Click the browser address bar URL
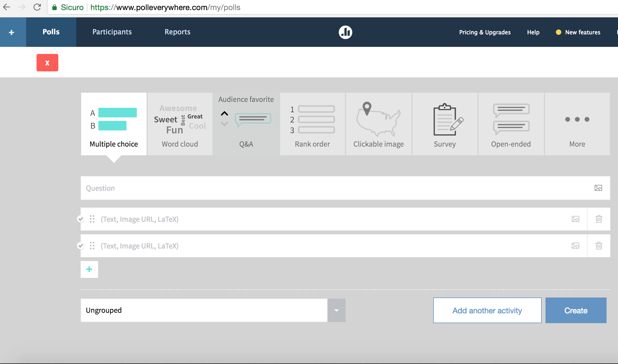Viewport: 618px width, 364px height. 165,7
